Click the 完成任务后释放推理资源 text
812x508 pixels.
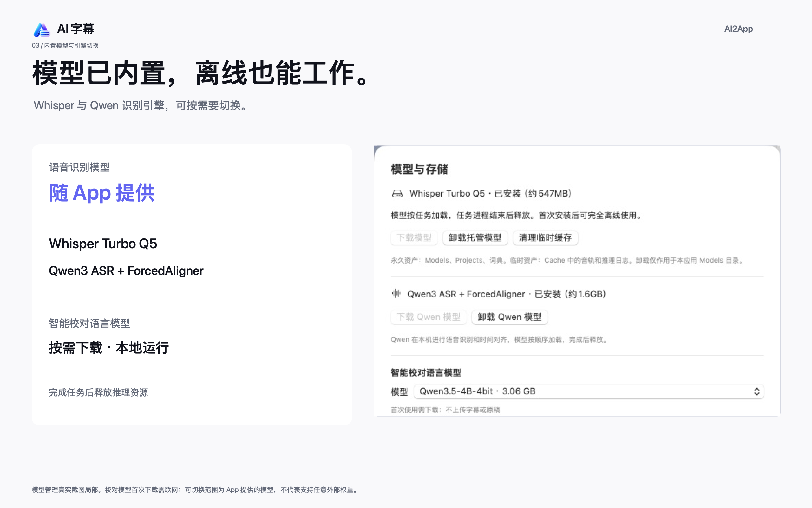(x=98, y=392)
